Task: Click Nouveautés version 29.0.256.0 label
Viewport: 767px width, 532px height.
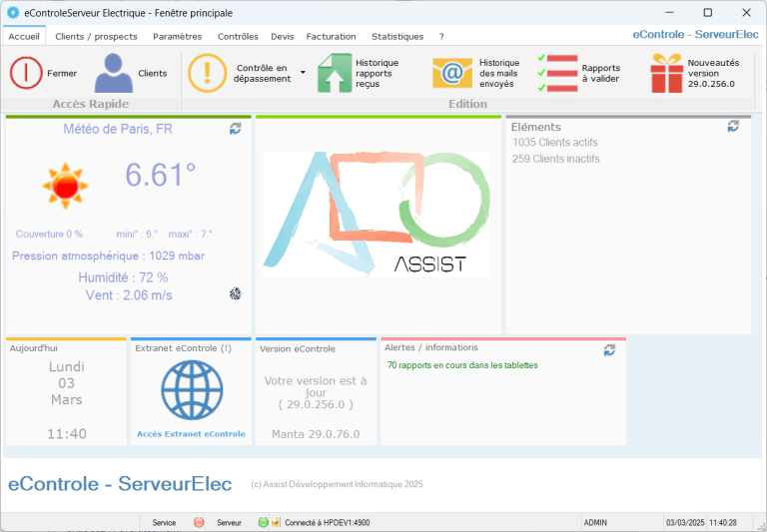Action: 713,73
